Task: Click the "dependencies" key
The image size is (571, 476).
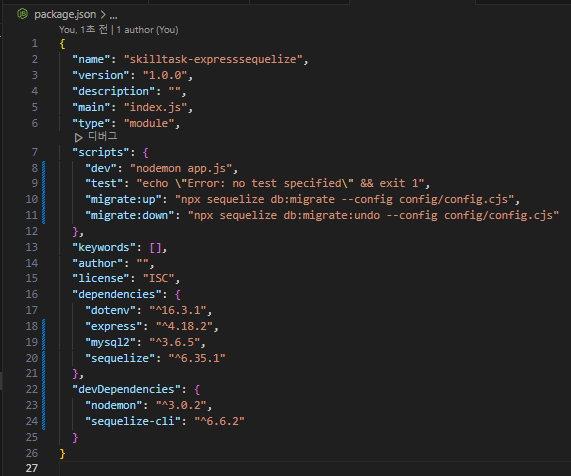Action: point(117,294)
